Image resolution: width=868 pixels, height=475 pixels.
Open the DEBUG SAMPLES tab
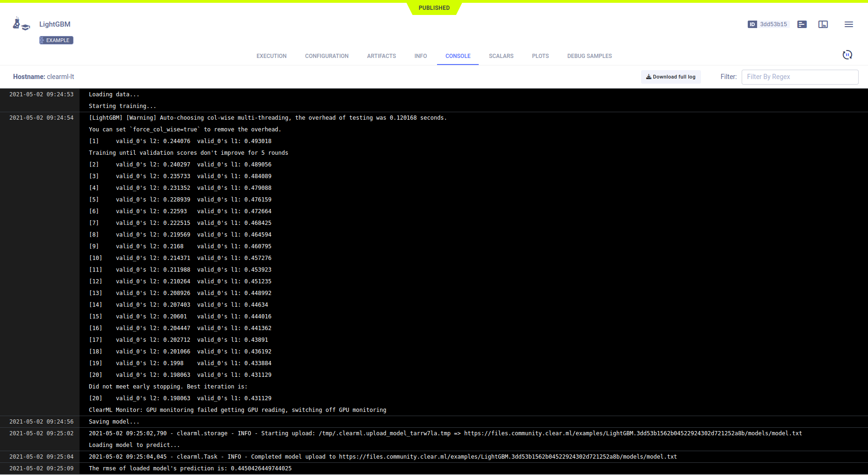[x=589, y=56]
